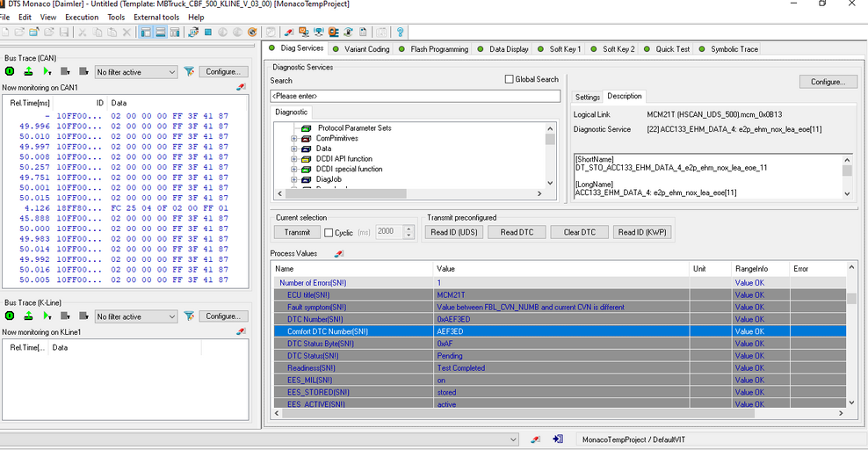The image size is (868, 450).
Task: Click the blue arrow icon in status bar
Action: 558,439
